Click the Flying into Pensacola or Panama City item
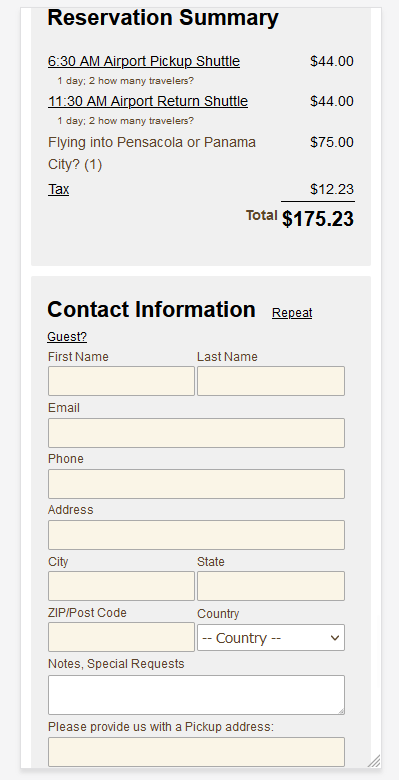 coord(152,153)
